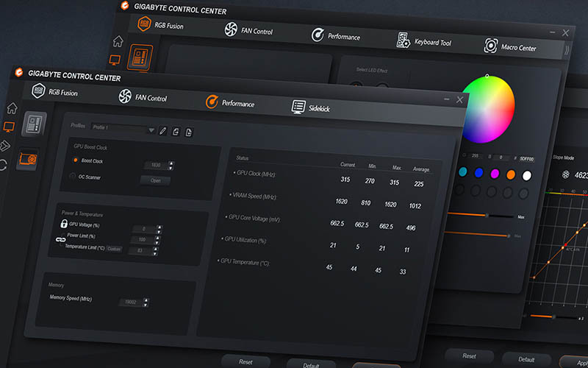The width and height of the screenshot is (588, 368).
Task: Select the motherboard device icon in front window
Action: (34, 124)
